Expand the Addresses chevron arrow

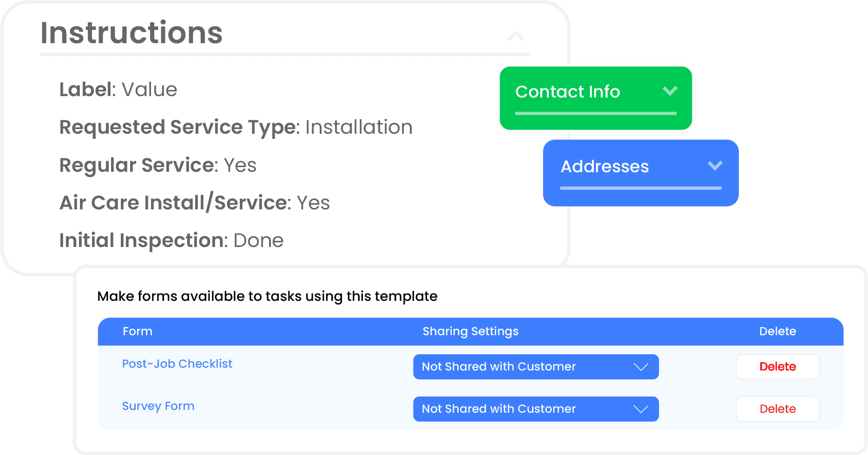pyautogui.click(x=715, y=165)
